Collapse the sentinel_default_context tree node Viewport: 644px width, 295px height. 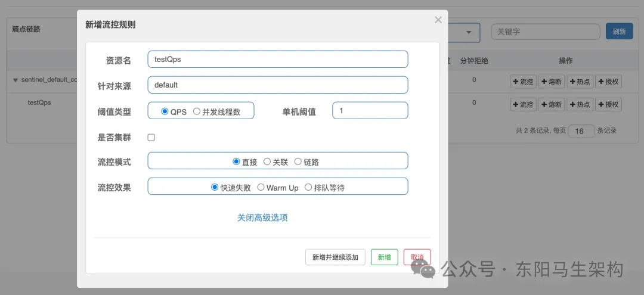[x=15, y=80]
